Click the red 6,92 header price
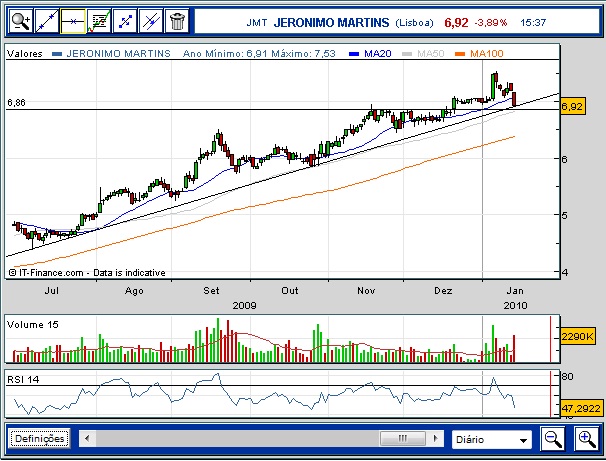606x461 pixels. tap(456, 22)
